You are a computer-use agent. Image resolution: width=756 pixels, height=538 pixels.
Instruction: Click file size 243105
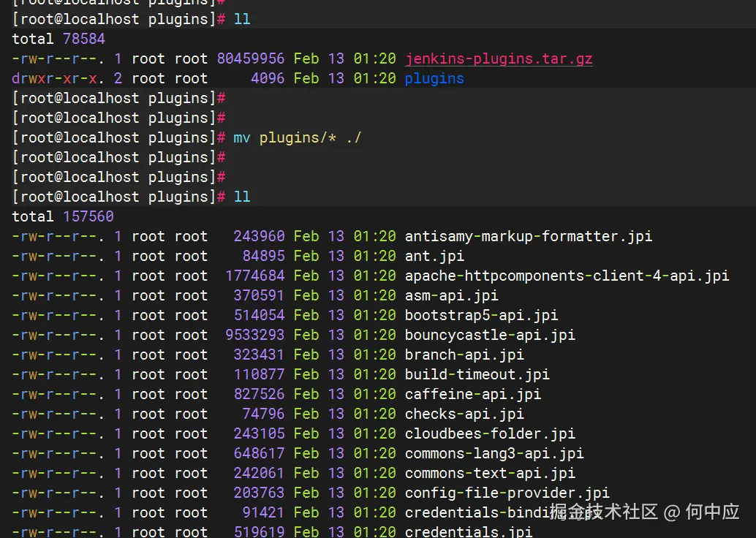260,434
